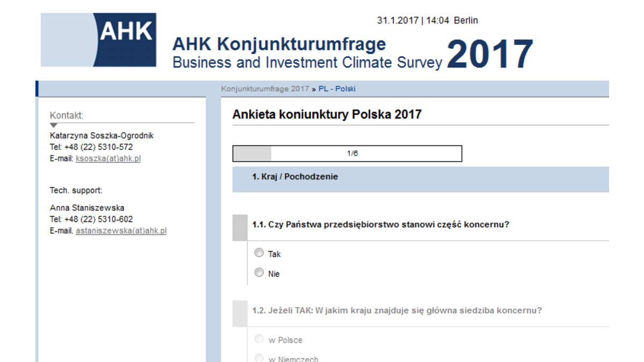Click question 1.2 'Jeżeli TAK' text
The width and height of the screenshot is (644, 362).
[397, 311]
